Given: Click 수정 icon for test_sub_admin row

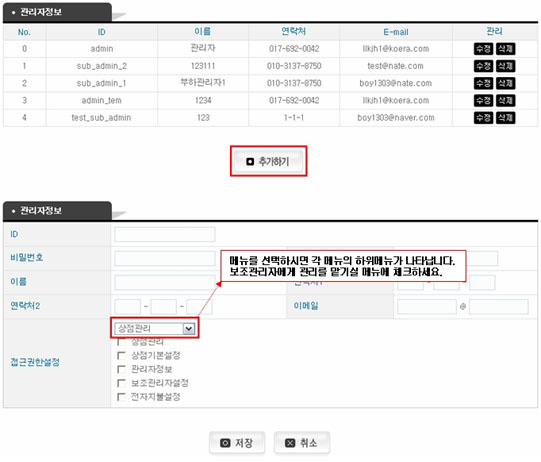Looking at the screenshot, I should 483,118.
